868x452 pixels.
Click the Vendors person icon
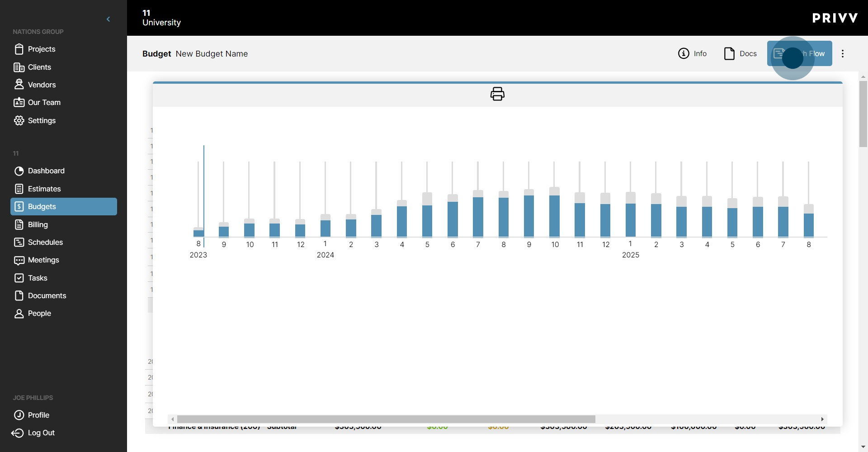19,84
